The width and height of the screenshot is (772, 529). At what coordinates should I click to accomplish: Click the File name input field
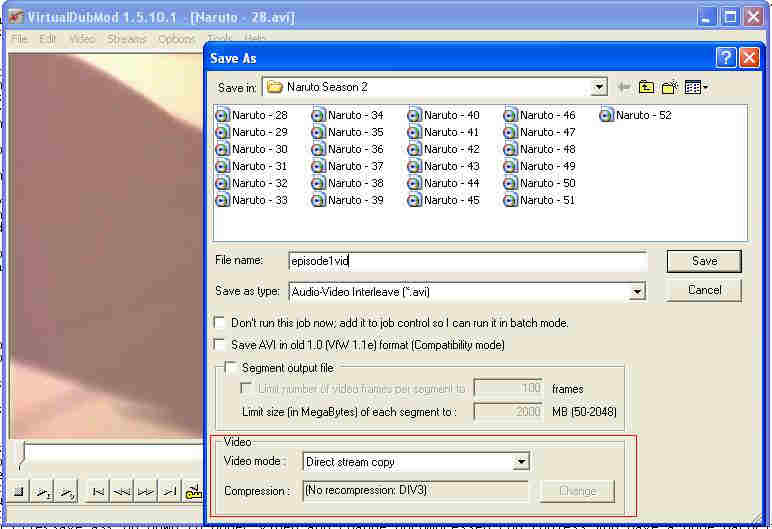pos(468,261)
